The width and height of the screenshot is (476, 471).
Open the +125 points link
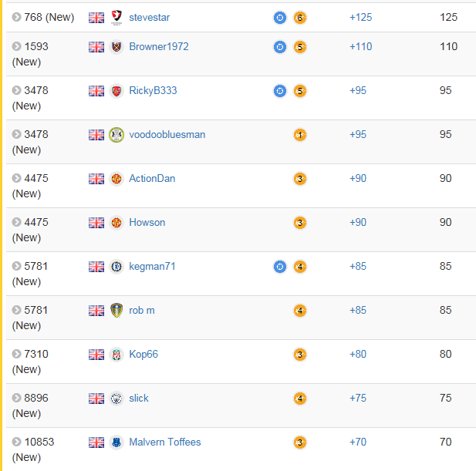pos(360,17)
